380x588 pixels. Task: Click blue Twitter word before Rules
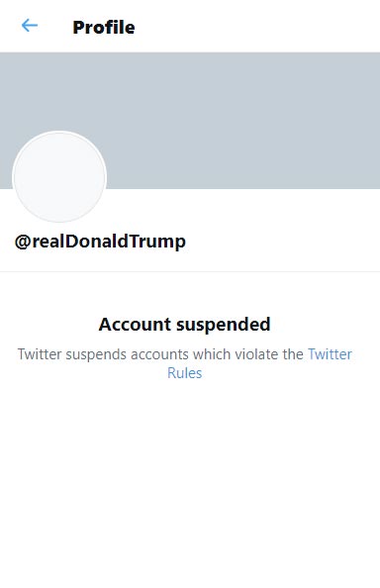click(330, 354)
